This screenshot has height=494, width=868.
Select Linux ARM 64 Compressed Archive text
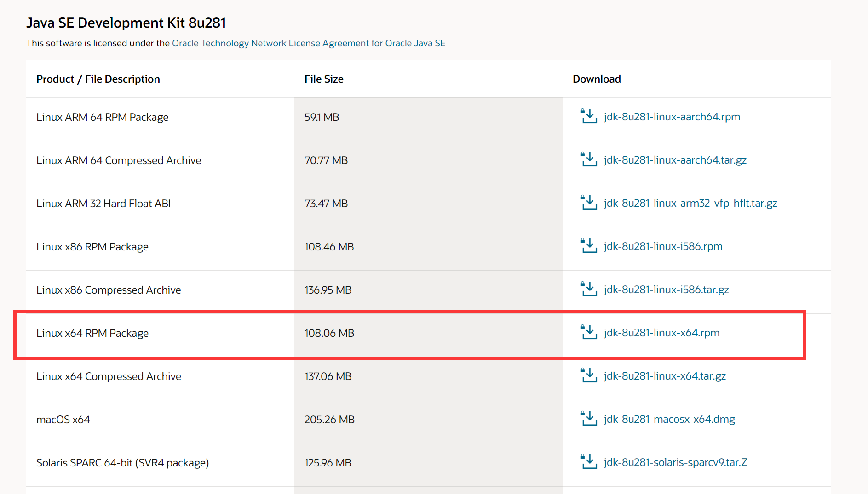click(x=119, y=160)
